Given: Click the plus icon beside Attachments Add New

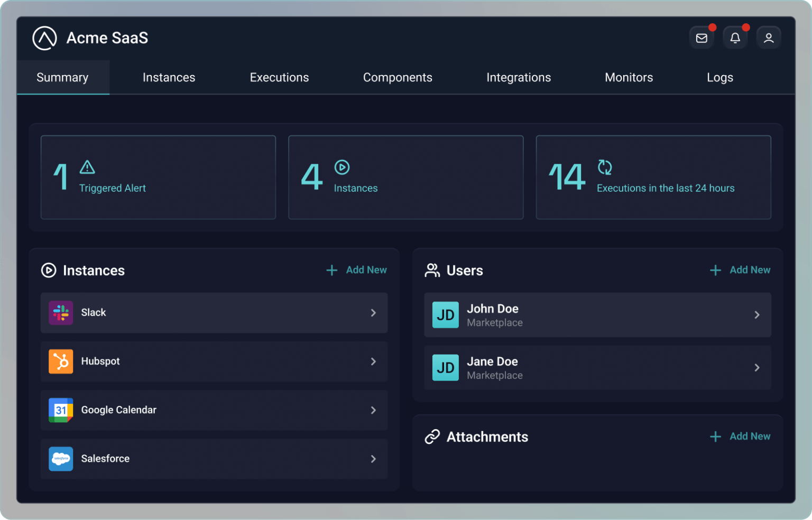Looking at the screenshot, I should [715, 437].
